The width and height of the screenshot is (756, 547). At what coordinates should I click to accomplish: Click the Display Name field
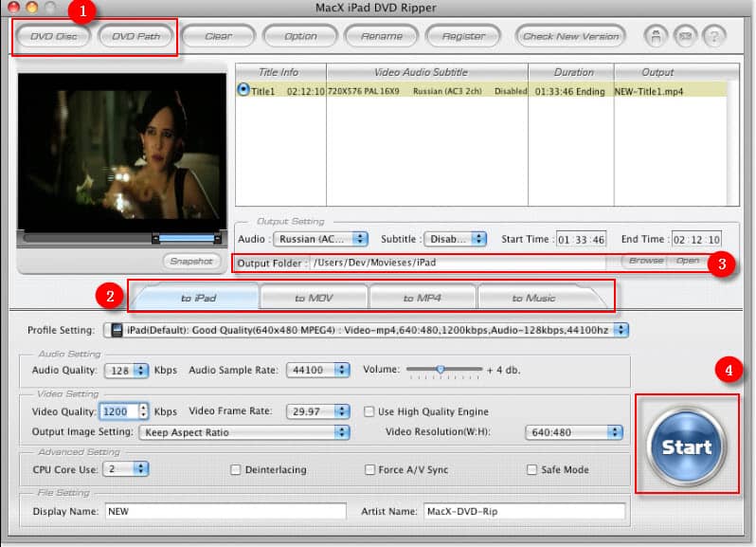tap(225, 511)
